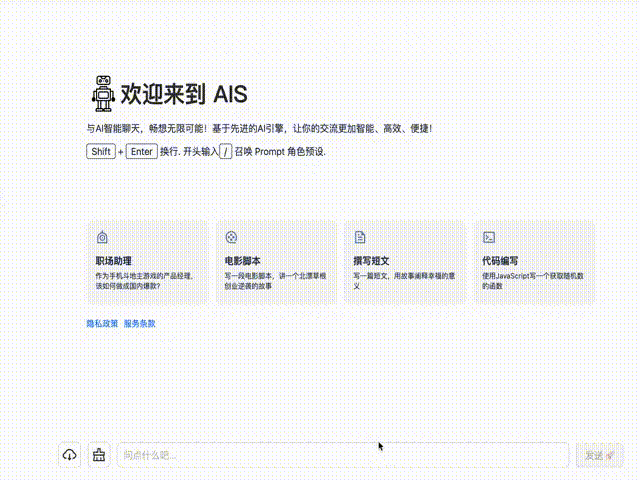Screen dimensions: 640x480
Task: Click the 欢迎来到 AIS heading
Action: pyautogui.click(x=184, y=94)
